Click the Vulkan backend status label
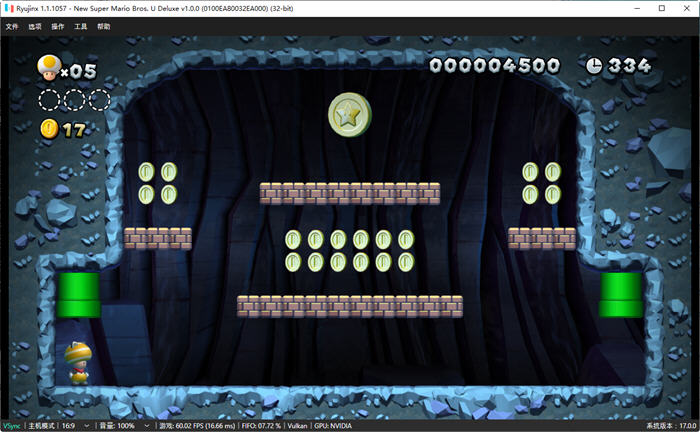The width and height of the screenshot is (700, 432). coord(297,426)
